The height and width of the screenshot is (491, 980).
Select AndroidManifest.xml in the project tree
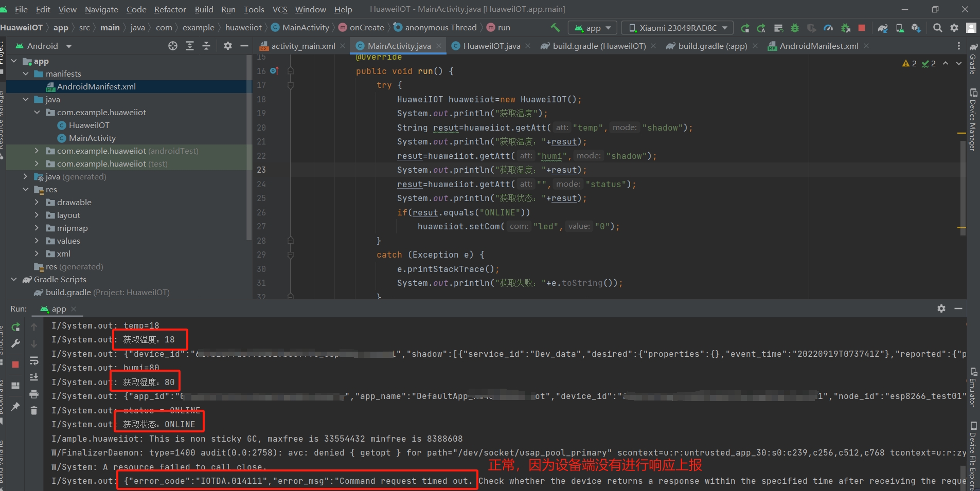pos(96,86)
